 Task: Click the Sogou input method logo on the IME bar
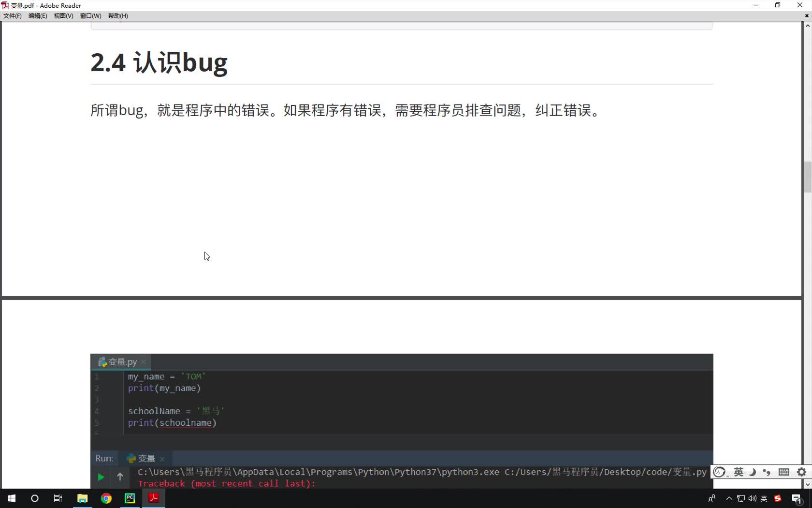(720, 472)
